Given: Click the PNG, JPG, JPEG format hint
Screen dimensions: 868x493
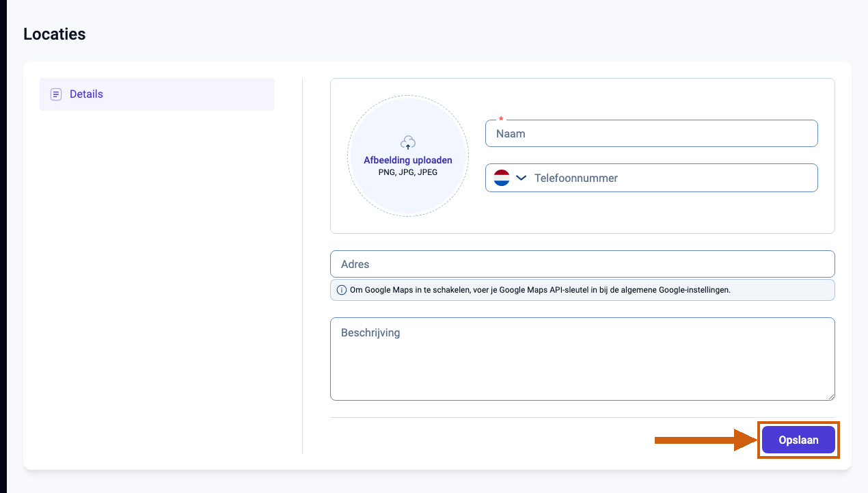Looking at the screenshot, I should (x=408, y=172).
